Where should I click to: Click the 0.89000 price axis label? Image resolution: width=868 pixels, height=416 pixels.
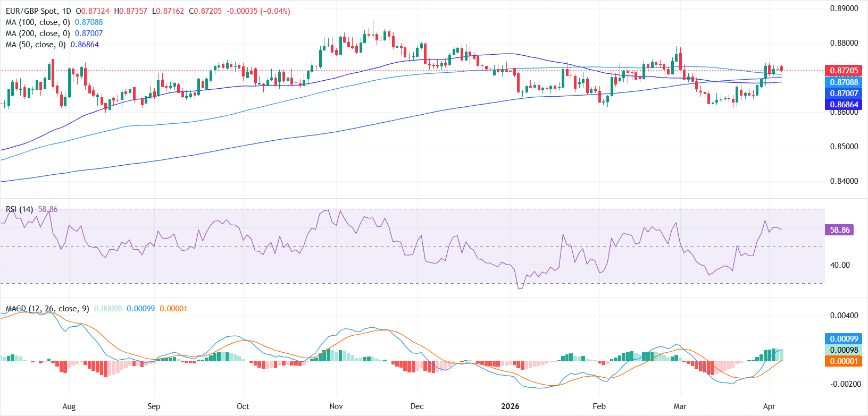tap(844, 9)
